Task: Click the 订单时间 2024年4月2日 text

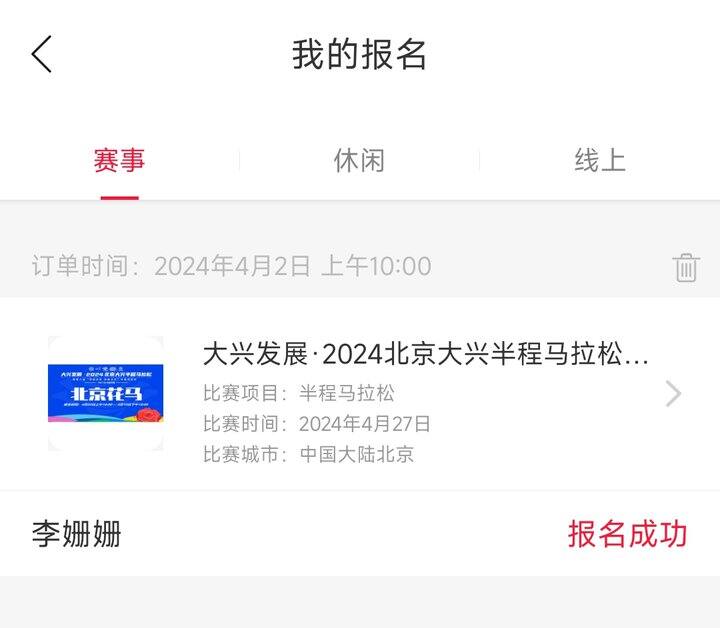Action: [231, 266]
